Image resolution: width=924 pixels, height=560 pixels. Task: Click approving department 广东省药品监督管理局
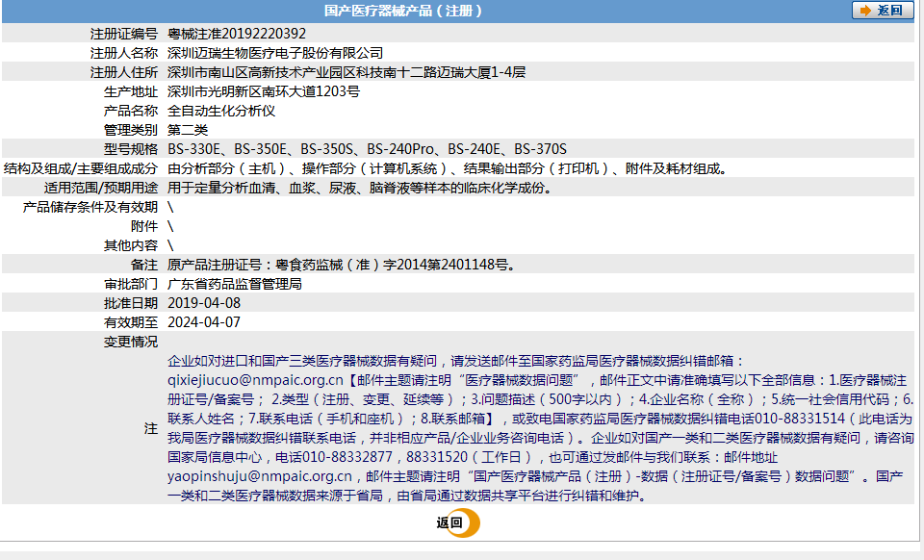tap(235, 284)
